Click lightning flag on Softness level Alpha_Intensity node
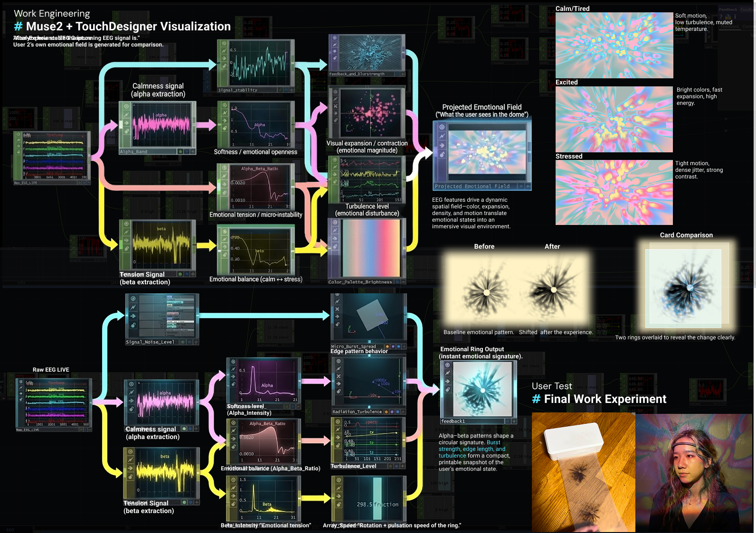 (233, 369)
